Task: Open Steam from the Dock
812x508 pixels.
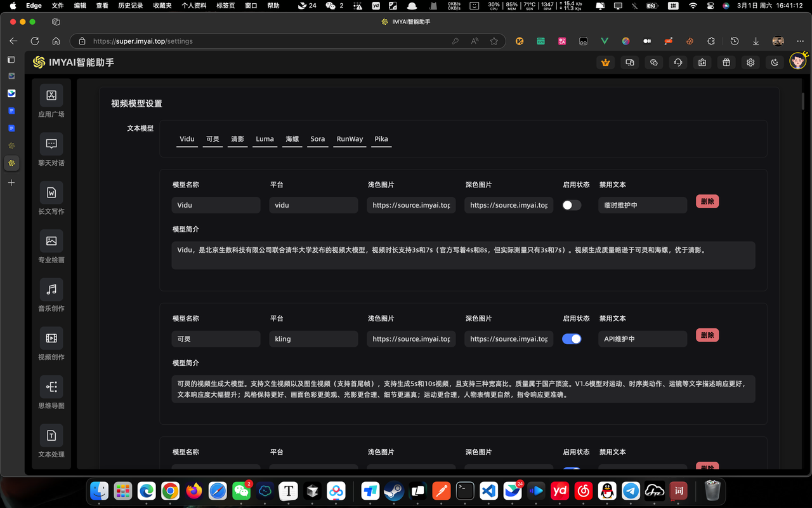Action: pos(394,491)
